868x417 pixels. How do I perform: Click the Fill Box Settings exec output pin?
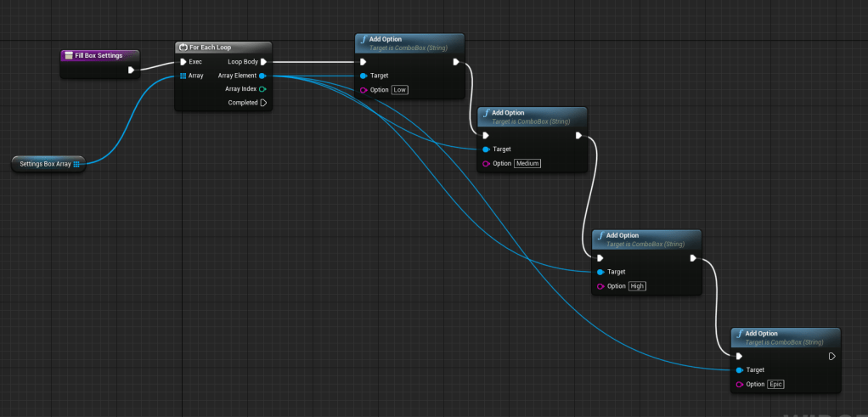point(131,70)
